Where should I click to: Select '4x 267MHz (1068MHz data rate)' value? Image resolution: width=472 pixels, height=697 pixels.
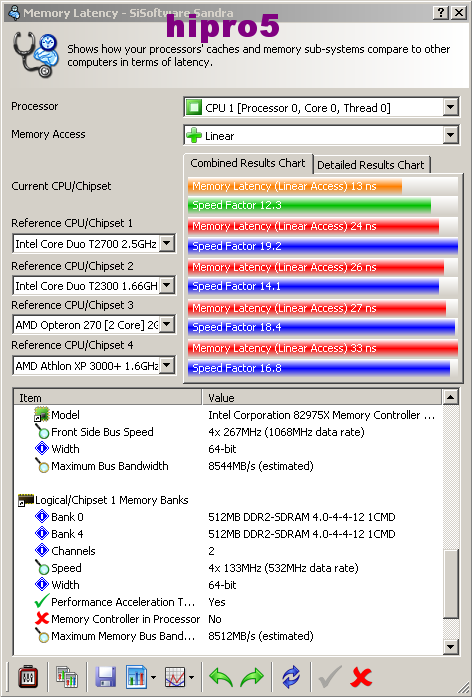pos(286,432)
